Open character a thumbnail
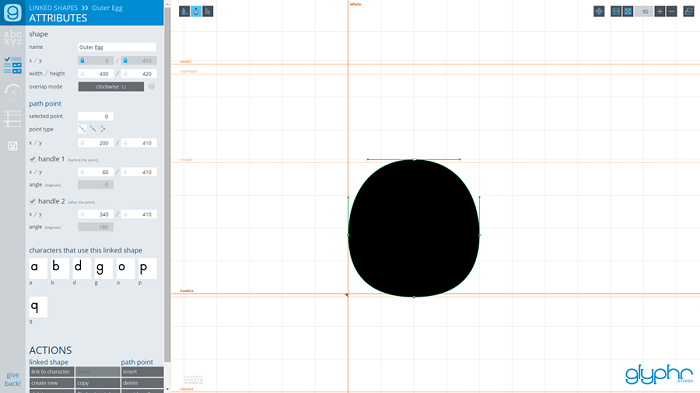Image resolution: width=700 pixels, height=393 pixels. (x=38, y=268)
